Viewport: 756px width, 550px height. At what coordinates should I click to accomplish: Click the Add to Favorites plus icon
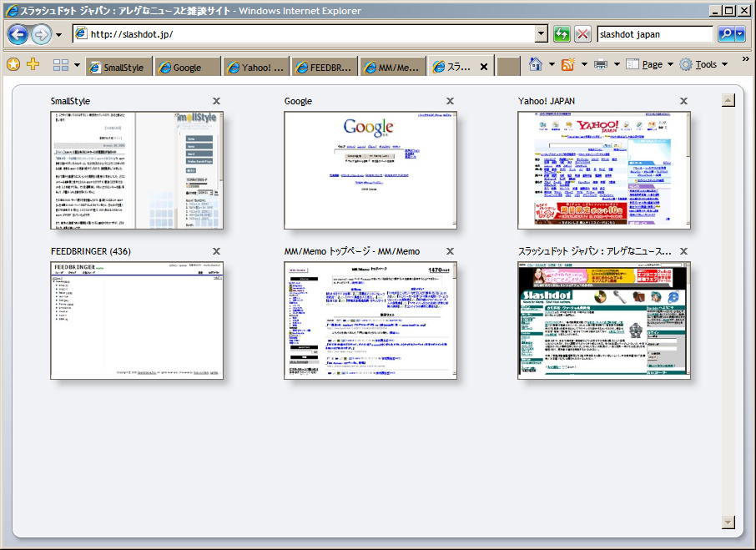click(x=33, y=64)
